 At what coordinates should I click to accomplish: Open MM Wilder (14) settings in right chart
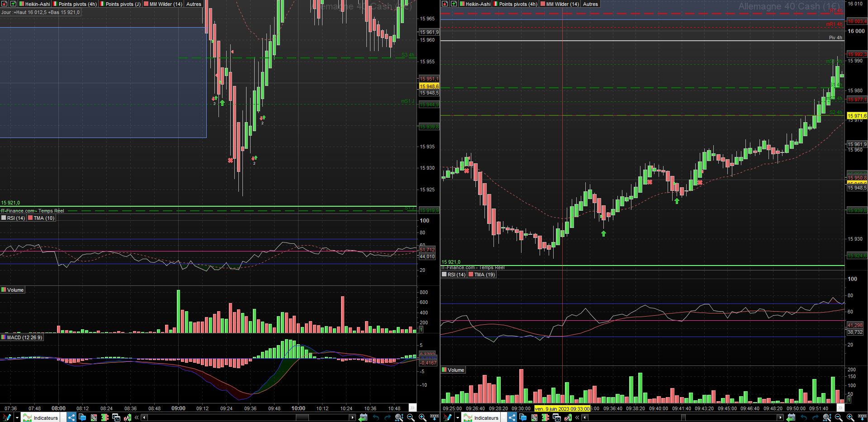pos(560,4)
